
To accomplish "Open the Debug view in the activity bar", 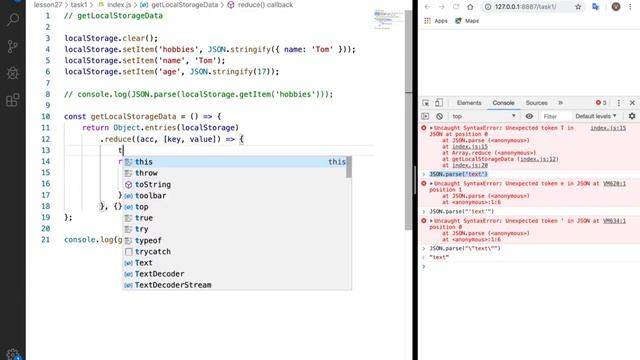I will pyautogui.click(x=13, y=73).
